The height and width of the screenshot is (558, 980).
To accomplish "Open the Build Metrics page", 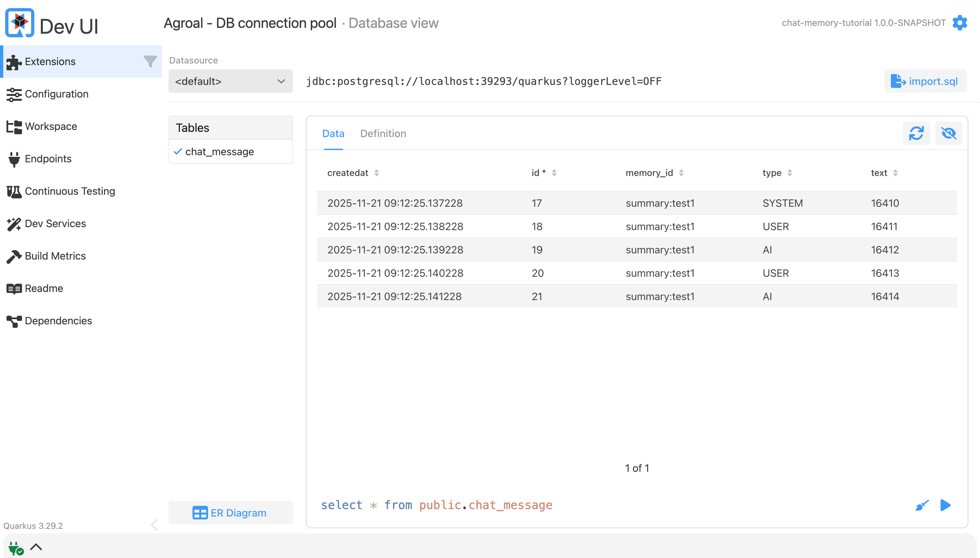I will click(55, 256).
